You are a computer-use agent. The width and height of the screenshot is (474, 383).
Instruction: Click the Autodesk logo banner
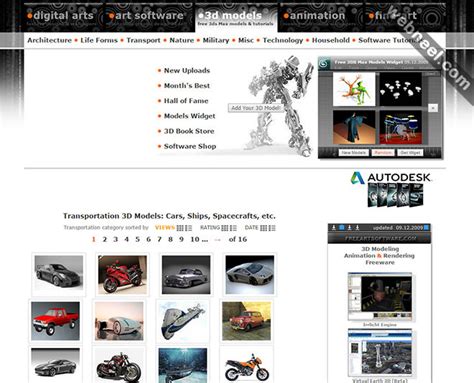[391, 178]
